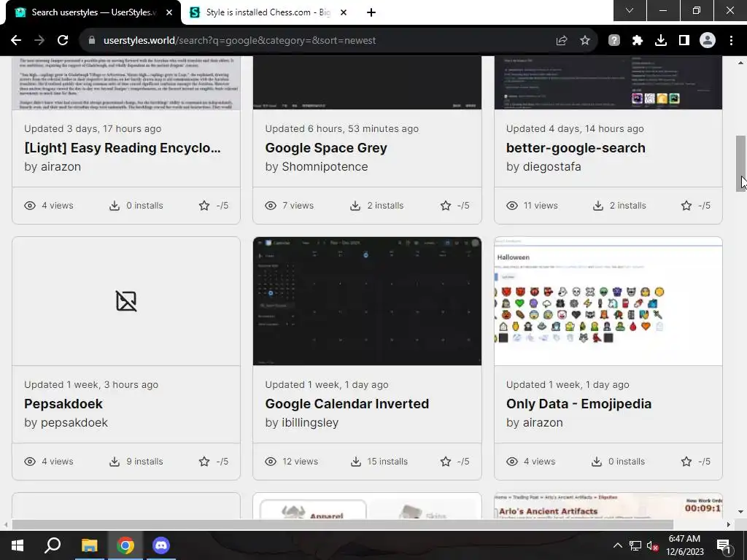Image resolution: width=747 pixels, height=560 pixels.
Task: Click the eye icon on Only Data - Emojipedia
Action: point(511,462)
